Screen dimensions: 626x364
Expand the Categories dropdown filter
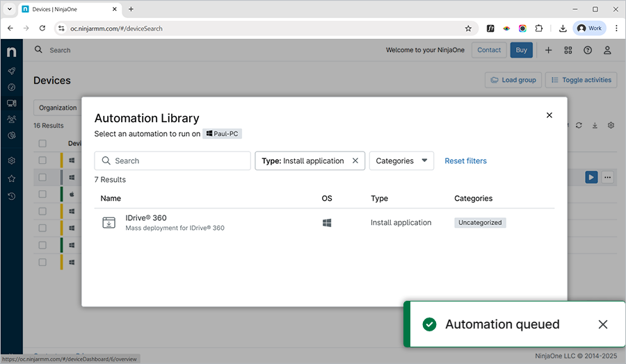pyautogui.click(x=401, y=160)
